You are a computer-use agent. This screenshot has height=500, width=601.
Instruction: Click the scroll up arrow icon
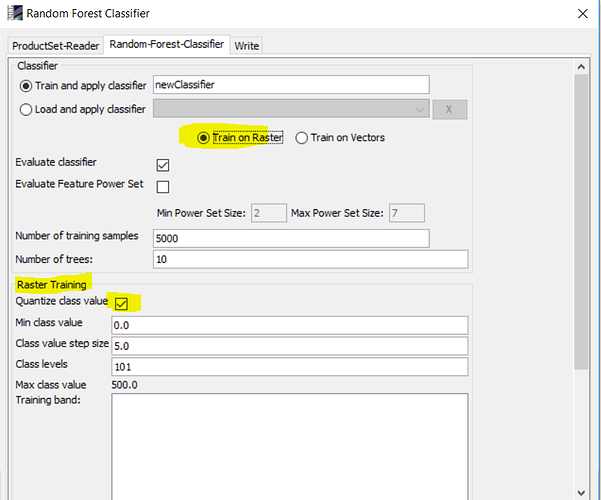(x=581, y=67)
